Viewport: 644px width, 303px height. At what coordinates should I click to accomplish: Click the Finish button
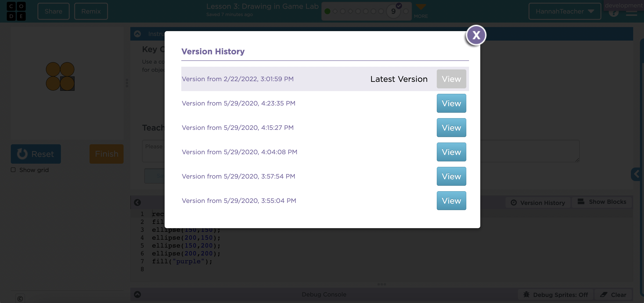pos(106,154)
